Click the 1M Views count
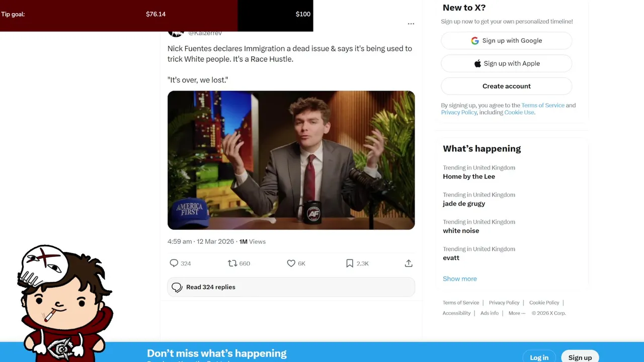644x362 pixels. tap(253, 241)
